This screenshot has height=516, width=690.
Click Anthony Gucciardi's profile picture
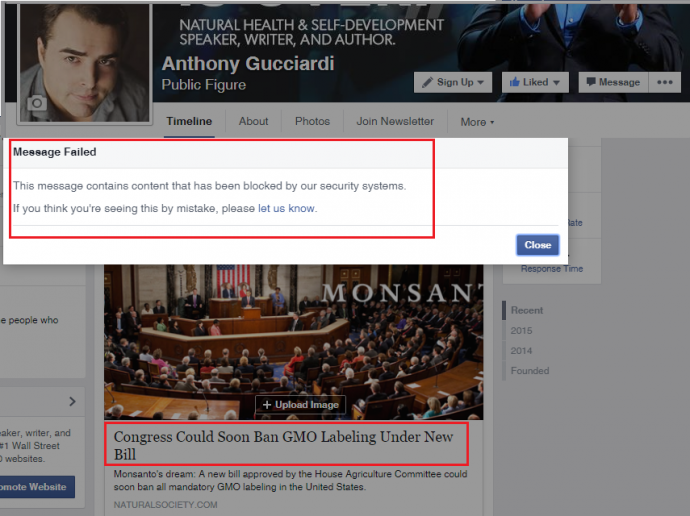pos(83,55)
